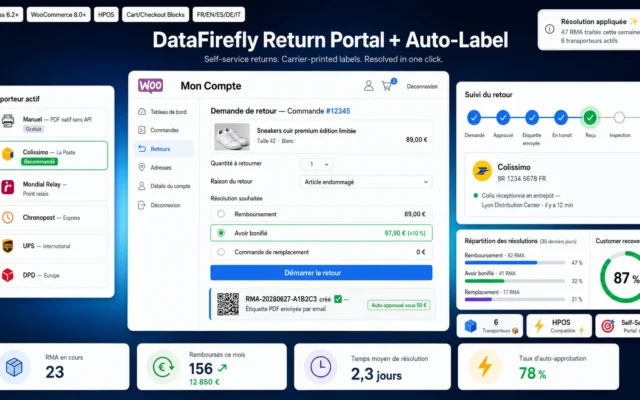
Task: Open the Raison du retour dropdown
Action: (366, 182)
